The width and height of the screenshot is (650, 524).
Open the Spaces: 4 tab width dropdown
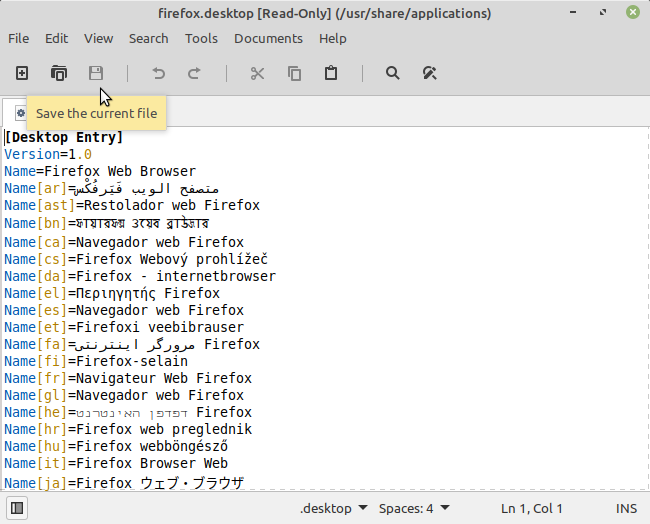(414, 508)
